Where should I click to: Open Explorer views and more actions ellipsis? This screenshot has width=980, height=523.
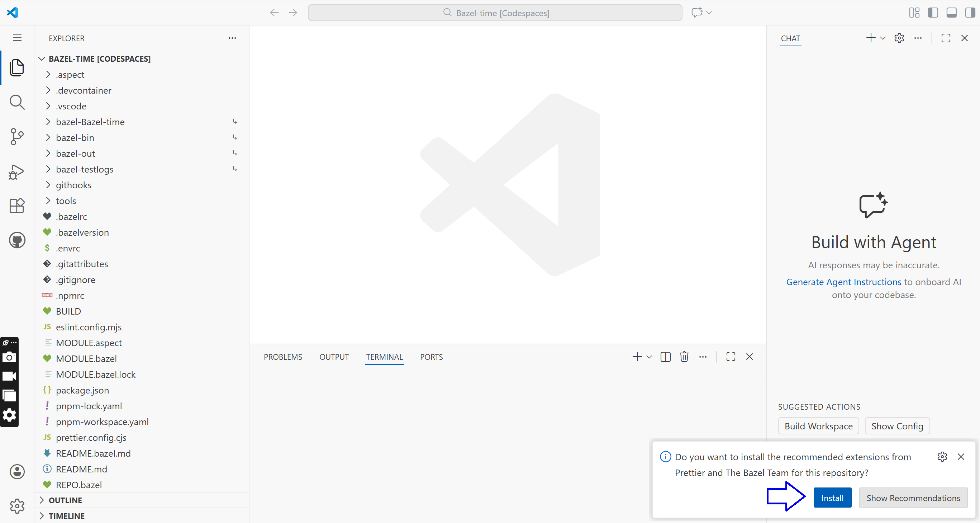pos(232,38)
